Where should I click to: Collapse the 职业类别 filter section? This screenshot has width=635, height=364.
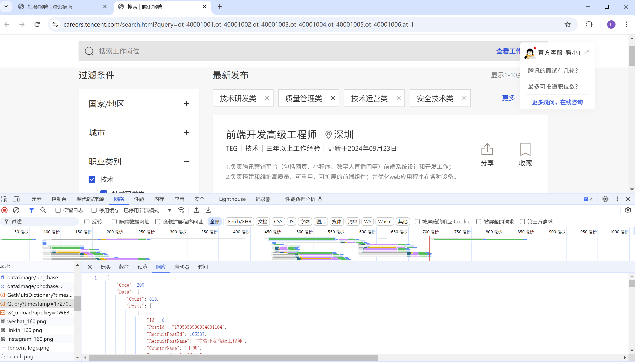186,161
